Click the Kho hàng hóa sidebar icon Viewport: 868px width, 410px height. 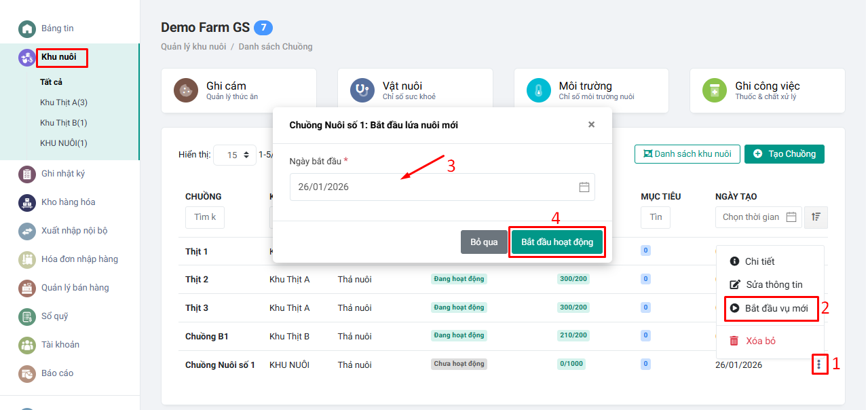click(x=26, y=202)
